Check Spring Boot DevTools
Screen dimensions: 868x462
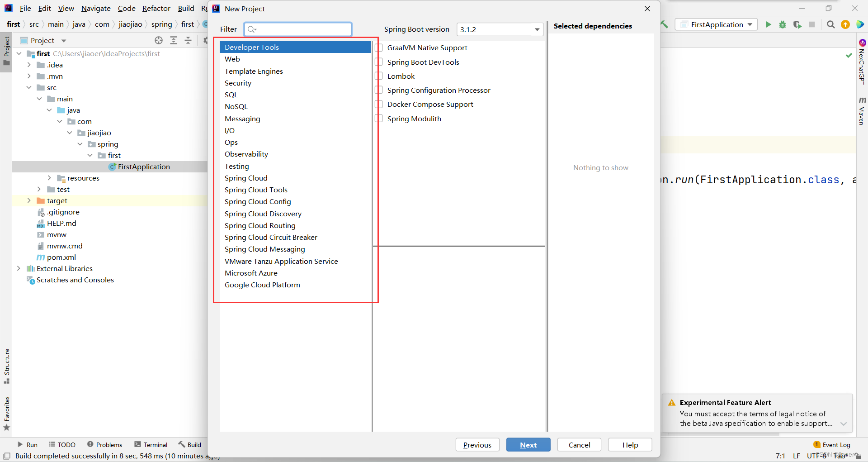[379, 62]
